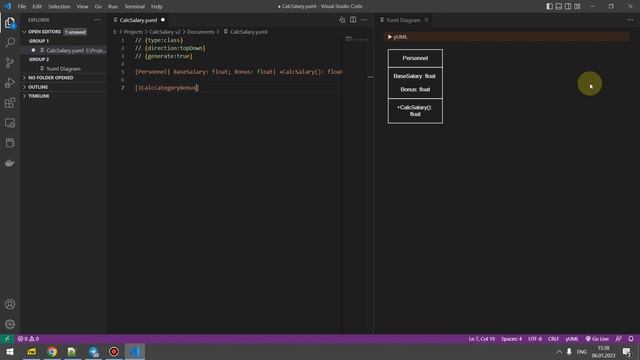Screen dimensions: 640x360
Task: Toggle the bottom panel layout
Action: pos(559,6)
